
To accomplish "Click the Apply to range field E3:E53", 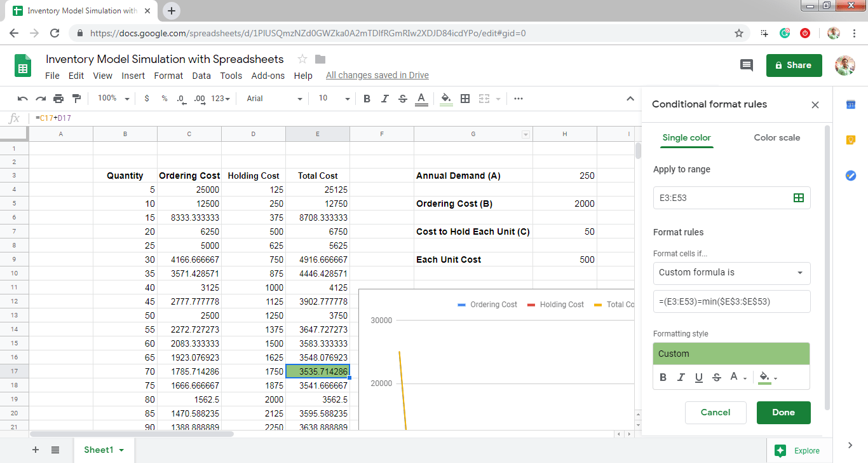I will 731,198.
